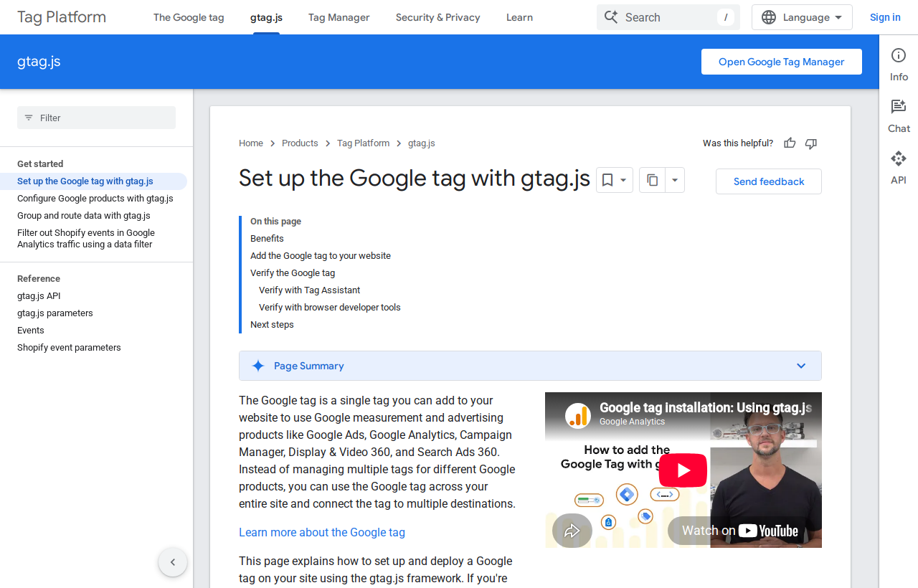This screenshot has width=918, height=588.
Task: Click the Page Summary sparkle icon
Action: click(258, 366)
